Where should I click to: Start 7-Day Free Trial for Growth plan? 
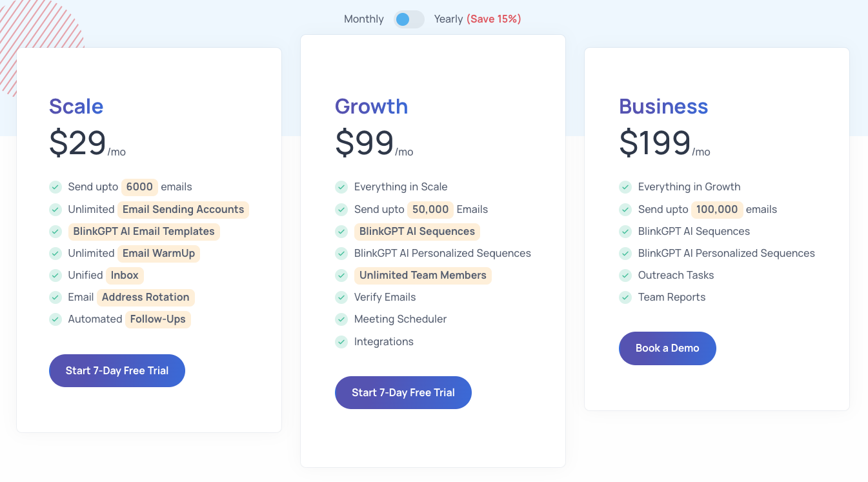(x=403, y=393)
